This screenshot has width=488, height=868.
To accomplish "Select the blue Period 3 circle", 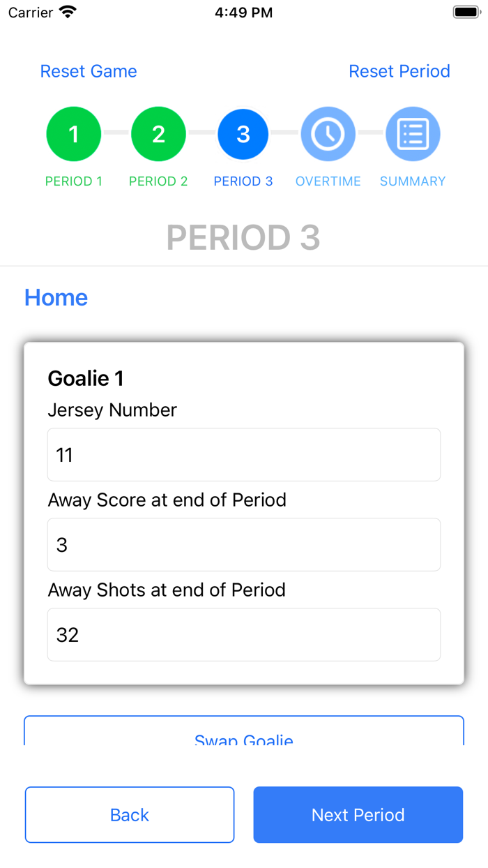I will pos(243,133).
